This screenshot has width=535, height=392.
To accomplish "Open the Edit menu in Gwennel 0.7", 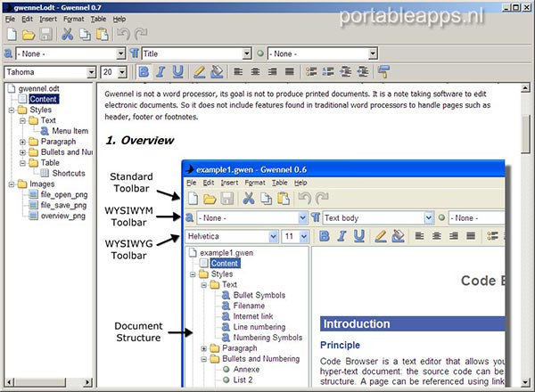I will point(28,19).
